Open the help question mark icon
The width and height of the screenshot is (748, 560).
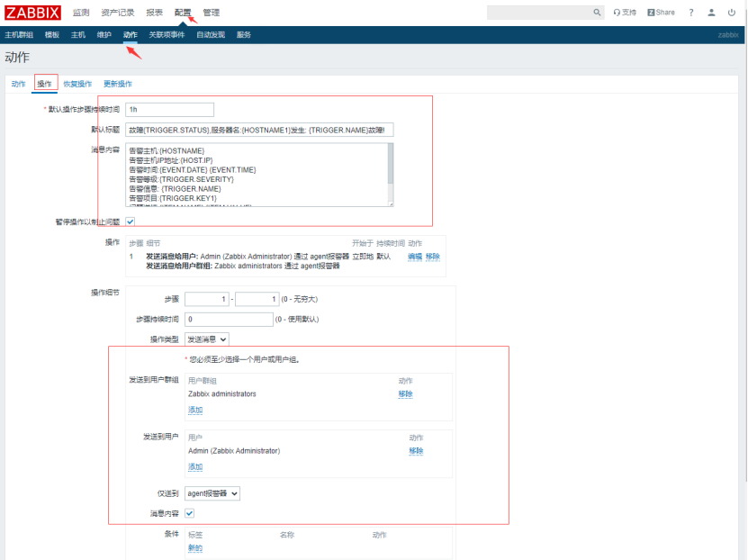click(690, 13)
